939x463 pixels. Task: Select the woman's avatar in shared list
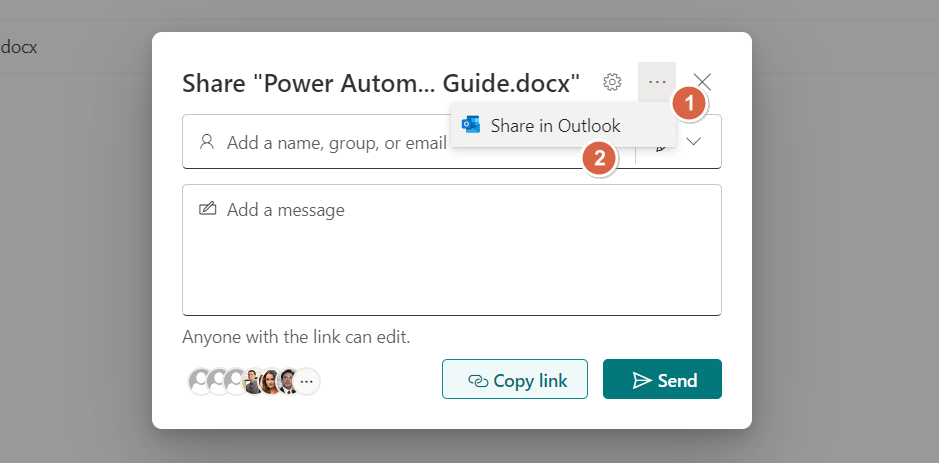(271, 381)
